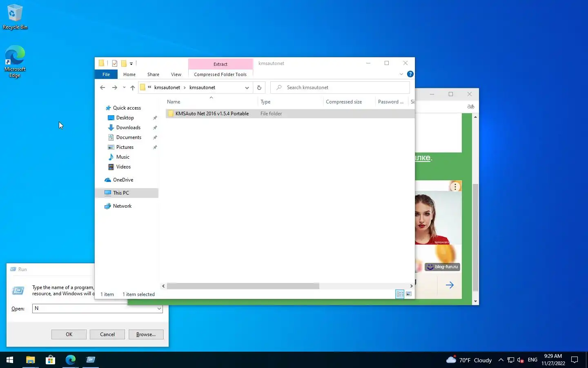Open Videos in navigation pane
Image resolution: width=588 pixels, height=368 pixels.
pyautogui.click(x=123, y=167)
